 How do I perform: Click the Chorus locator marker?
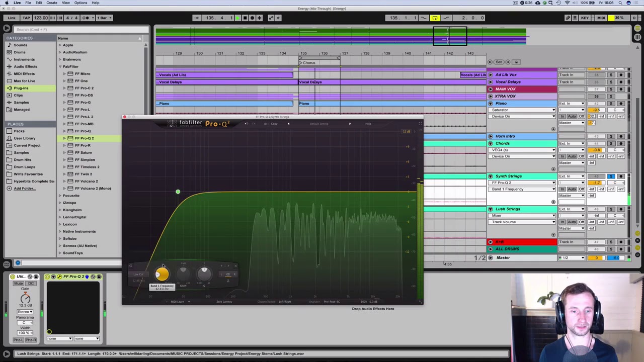pos(308,63)
